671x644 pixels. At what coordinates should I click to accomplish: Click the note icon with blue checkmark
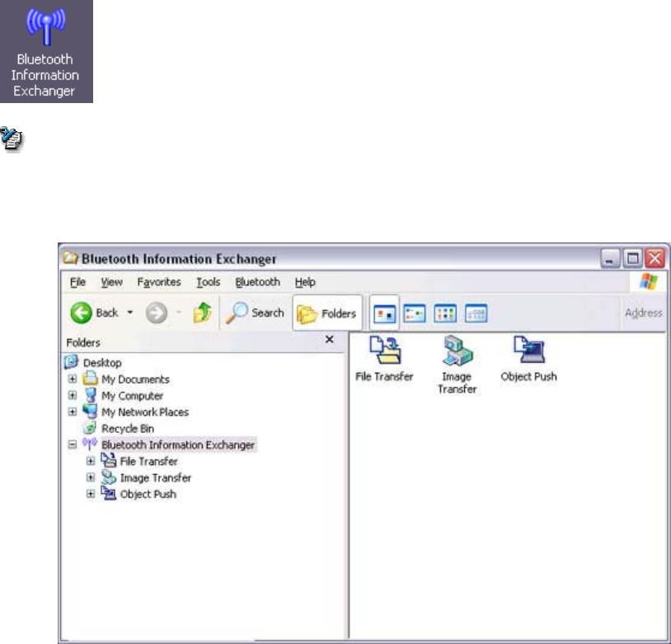tap(12, 139)
